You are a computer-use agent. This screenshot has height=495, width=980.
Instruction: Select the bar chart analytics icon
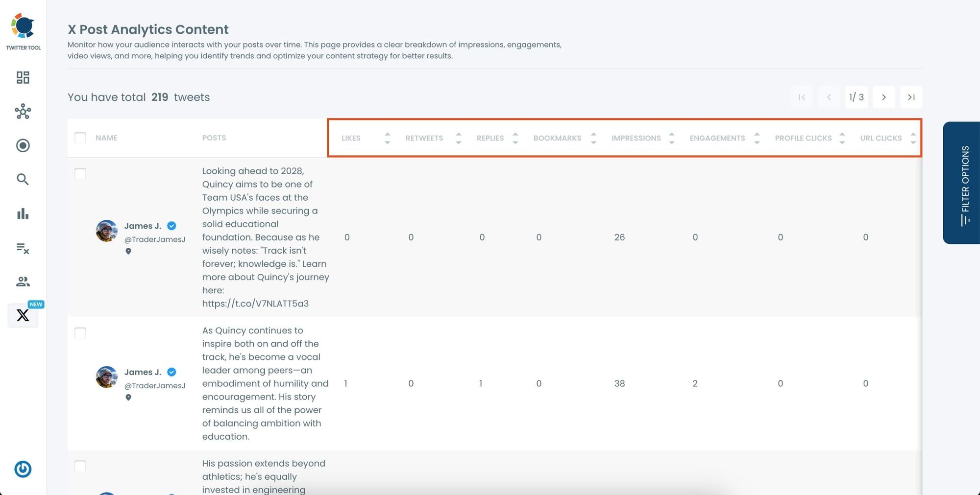(x=22, y=213)
